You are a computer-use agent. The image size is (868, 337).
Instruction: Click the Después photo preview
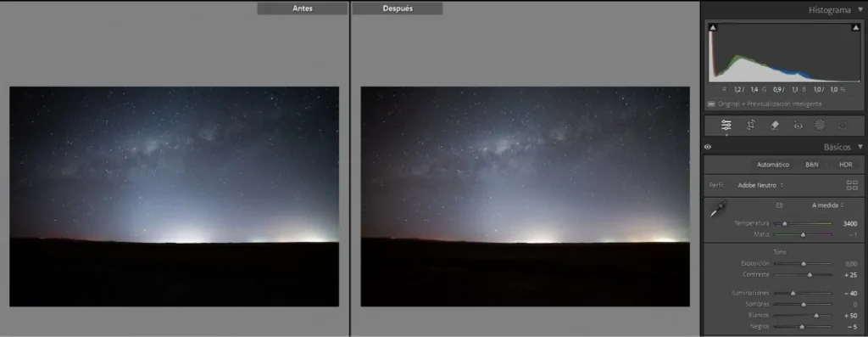click(x=526, y=196)
